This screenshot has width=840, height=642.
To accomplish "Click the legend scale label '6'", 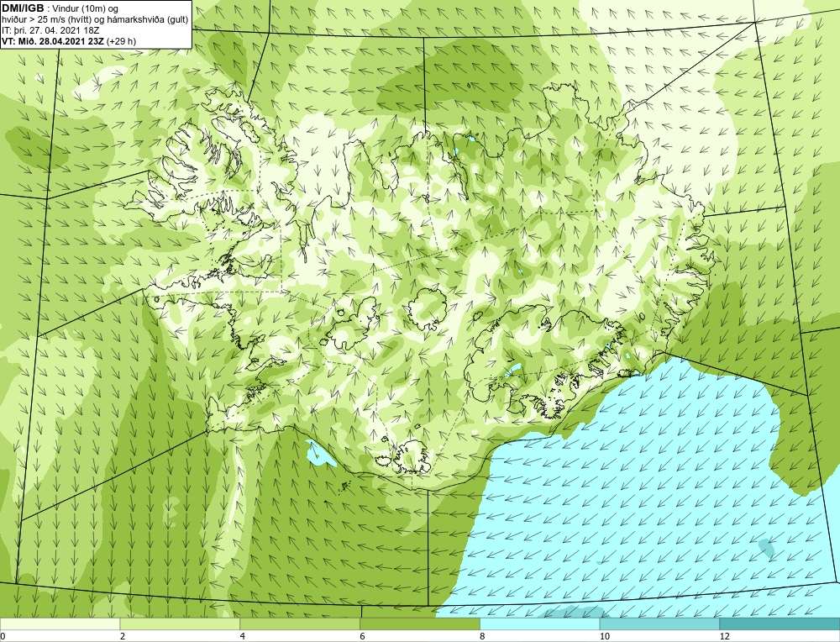I will [x=363, y=636].
